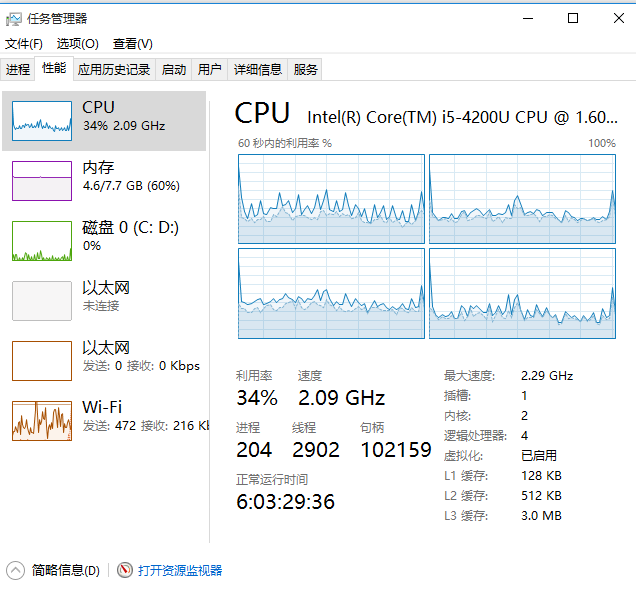Select the disconnected 以太网 (未连接) adapter
This screenshot has width=636, height=594.
42,300
